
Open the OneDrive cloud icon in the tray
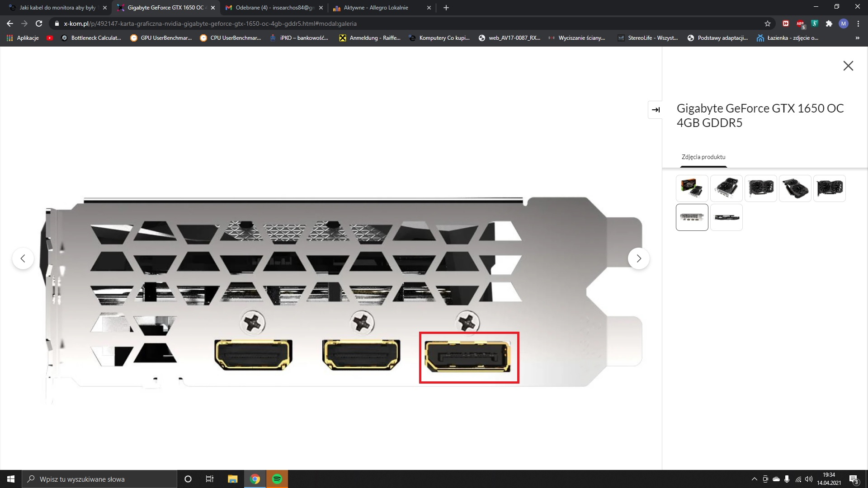click(x=776, y=479)
